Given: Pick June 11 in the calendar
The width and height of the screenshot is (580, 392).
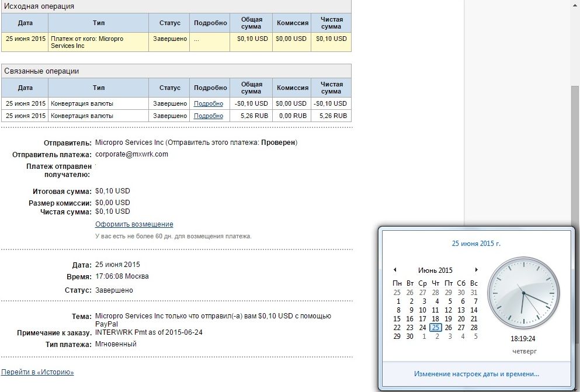Looking at the screenshot, I should (436, 310).
